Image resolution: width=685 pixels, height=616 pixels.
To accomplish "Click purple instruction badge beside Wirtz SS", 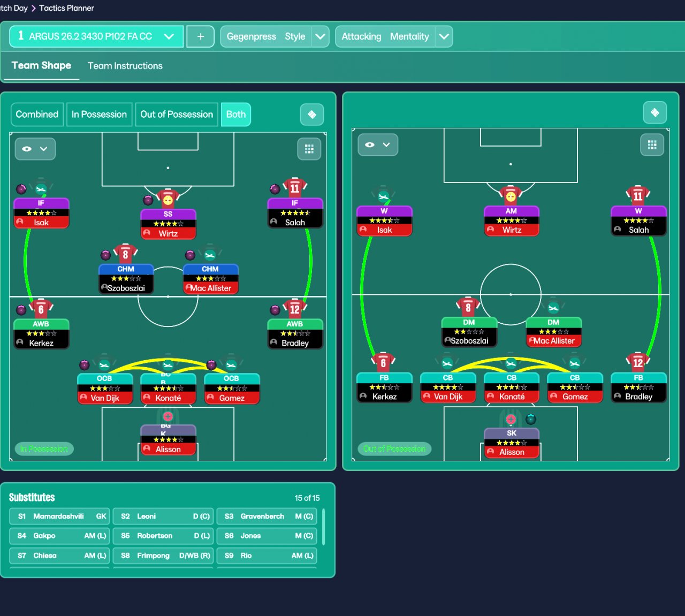I will tap(148, 200).
